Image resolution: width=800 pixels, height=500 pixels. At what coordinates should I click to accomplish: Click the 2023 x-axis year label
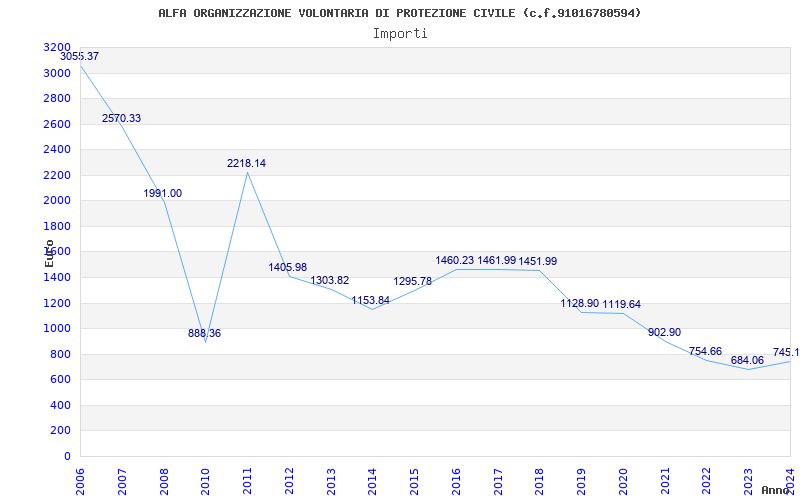(748, 480)
